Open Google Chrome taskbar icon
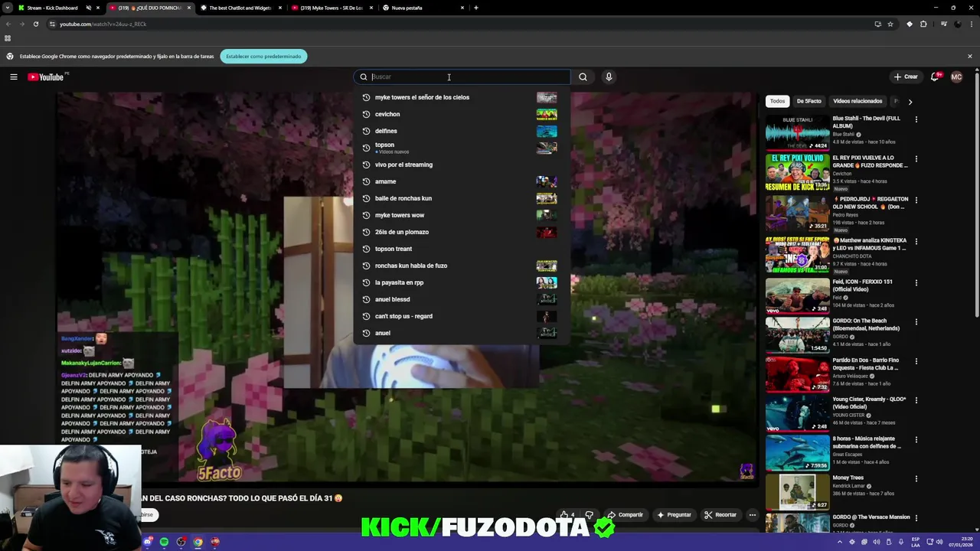Viewport: 980px width, 551px height. [198, 542]
